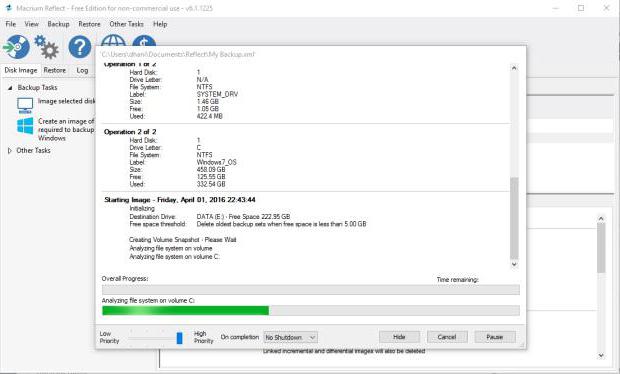Click the priority slider handle
This screenshot has height=374, width=620.
click(x=180, y=338)
